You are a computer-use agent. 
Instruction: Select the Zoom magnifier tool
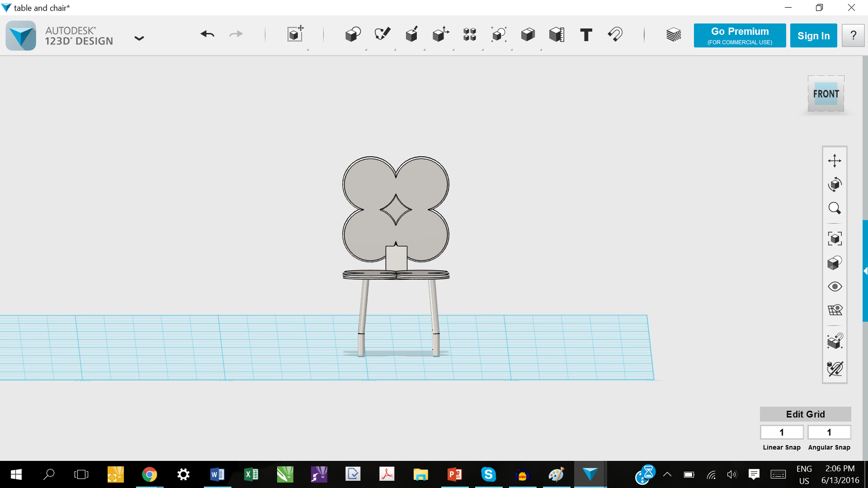point(835,208)
